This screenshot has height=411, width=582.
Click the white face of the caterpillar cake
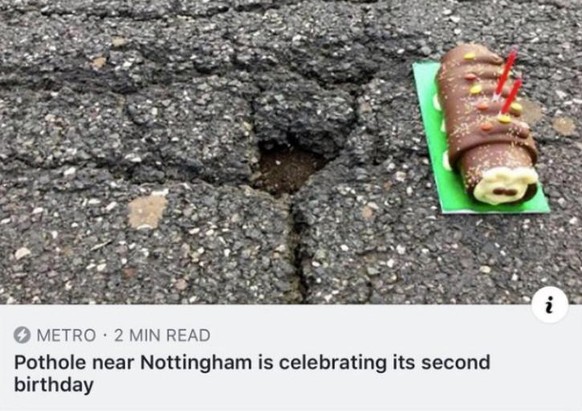point(507,185)
